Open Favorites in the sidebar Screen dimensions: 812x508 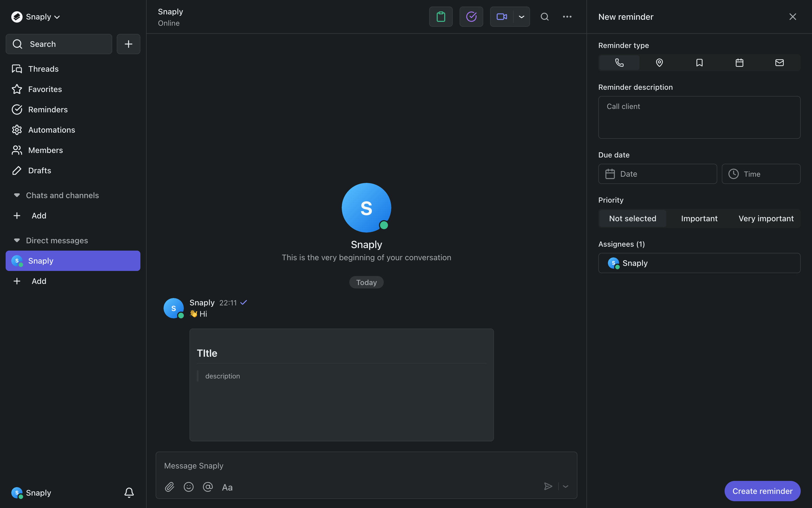click(x=73, y=89)
